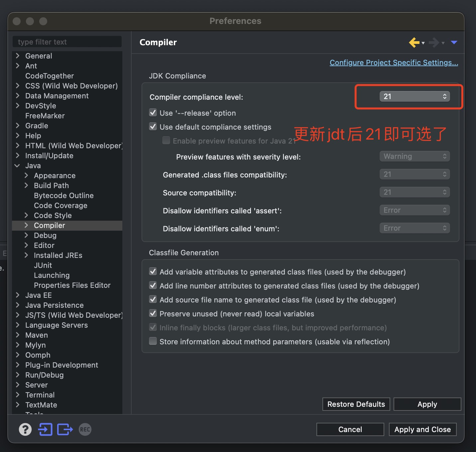Open the blue view menu triangle
This screenshot has width=476, height=452.
click(454, 43)
